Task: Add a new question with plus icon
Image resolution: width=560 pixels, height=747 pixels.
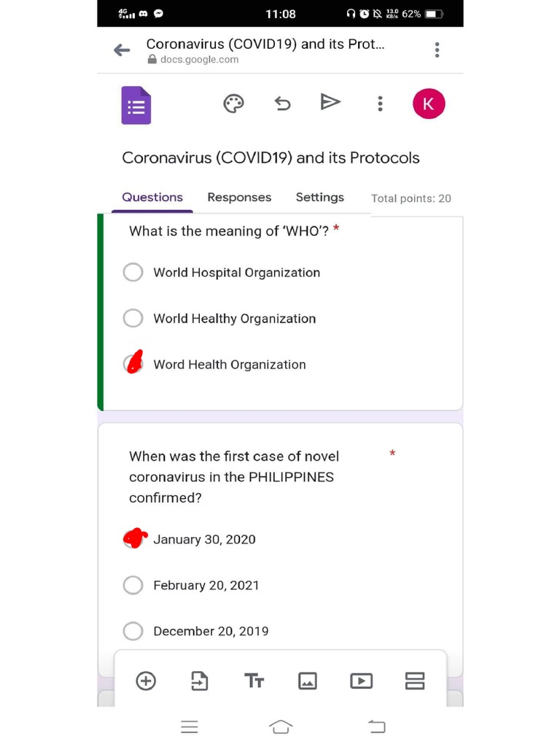Action: (x=146, y=681)
